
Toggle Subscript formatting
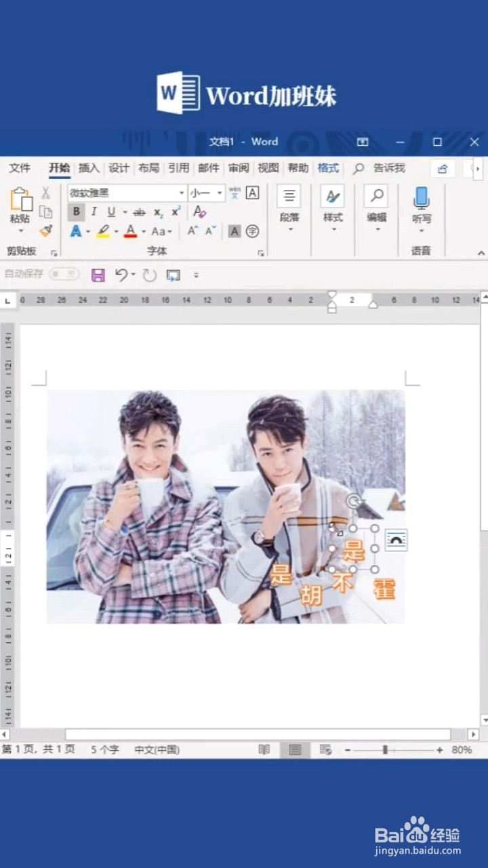[x=158, y=212]
